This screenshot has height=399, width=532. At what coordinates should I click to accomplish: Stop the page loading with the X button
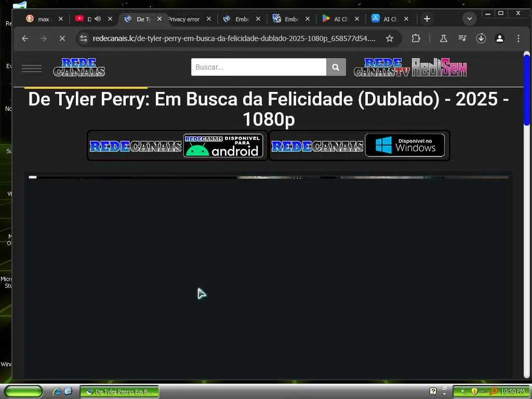click(62, 38)
